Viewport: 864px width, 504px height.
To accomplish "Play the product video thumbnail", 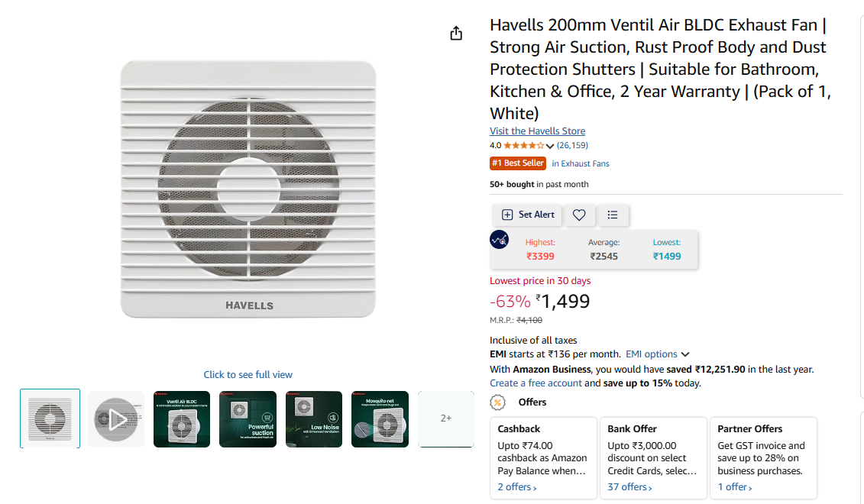I will pyautogui.click(x=115, y=419).
